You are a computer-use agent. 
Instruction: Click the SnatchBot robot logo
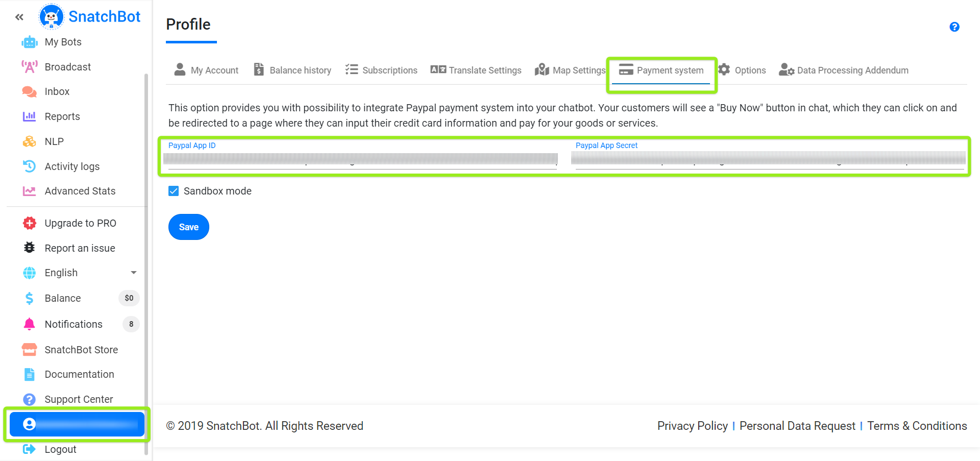coord(51,16)
